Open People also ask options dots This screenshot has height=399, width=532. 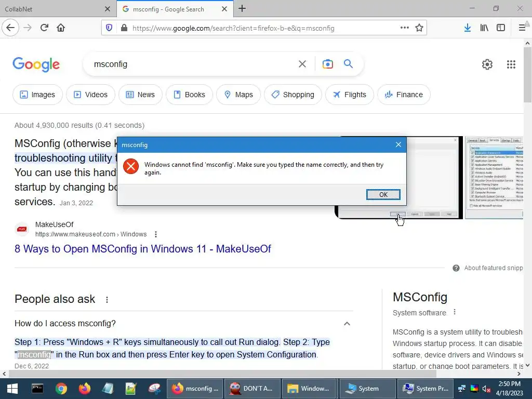pyautogui.click(x=107, y=300)
